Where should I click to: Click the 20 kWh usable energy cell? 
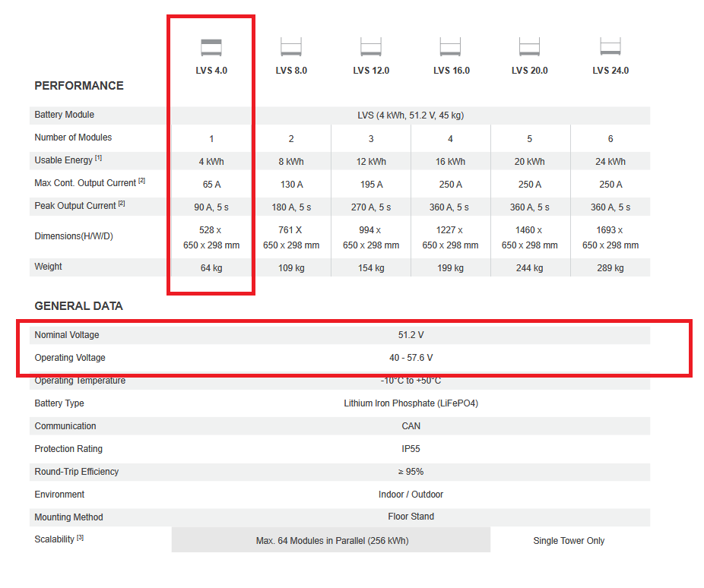click(530, 162)
